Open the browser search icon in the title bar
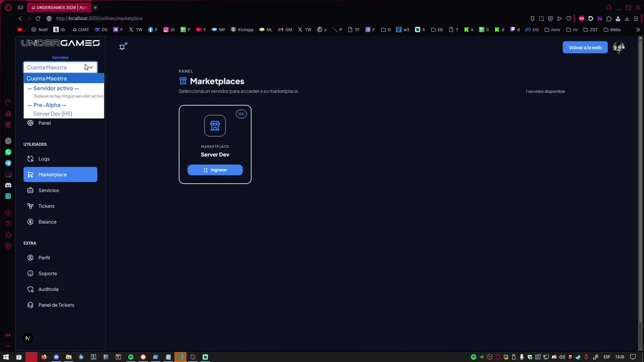This screenshot has width=644, height=362. tap(609, 8)
